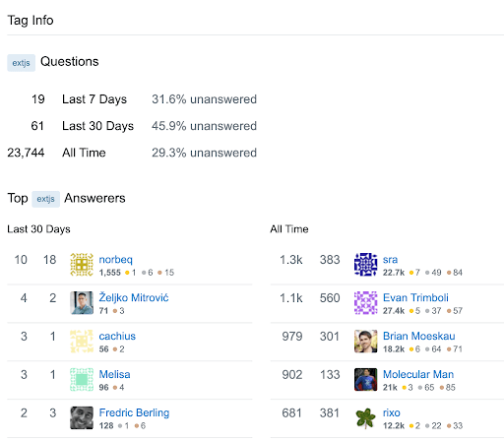Click norbeq's yellow identicon avatar
This screenshot has height=441, width=504.
coord(82,265)
